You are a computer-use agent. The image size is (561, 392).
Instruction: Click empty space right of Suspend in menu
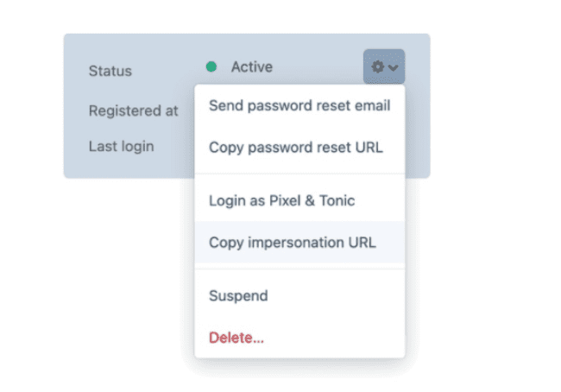(x=345, y=295)
